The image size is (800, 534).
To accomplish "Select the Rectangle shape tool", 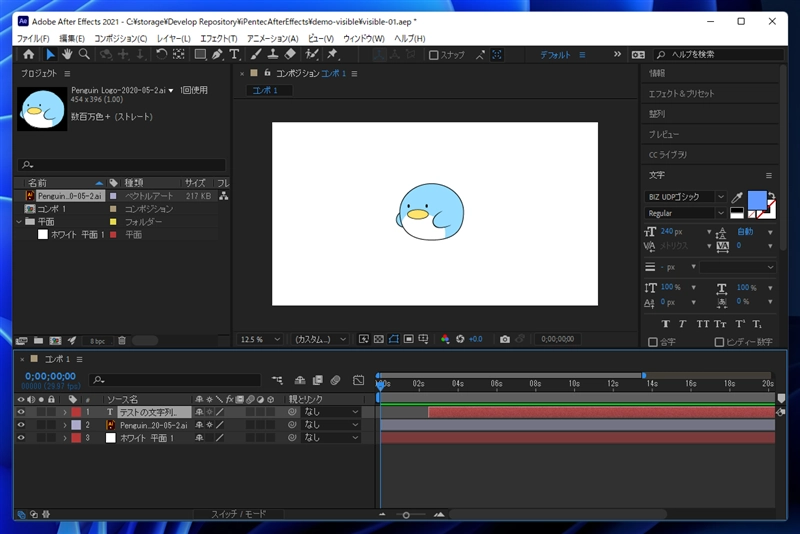I will coord(200,54).
